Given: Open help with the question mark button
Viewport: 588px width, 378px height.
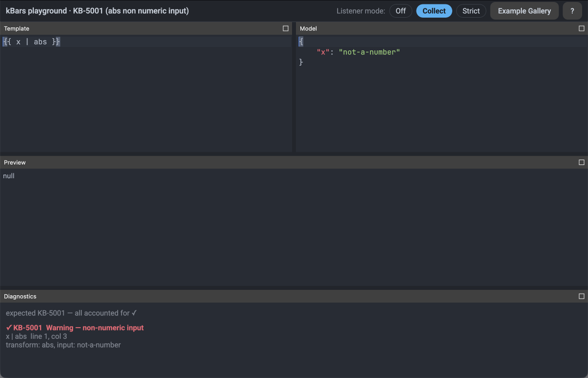Looking at the screenshot, I should tap(572, 11).
